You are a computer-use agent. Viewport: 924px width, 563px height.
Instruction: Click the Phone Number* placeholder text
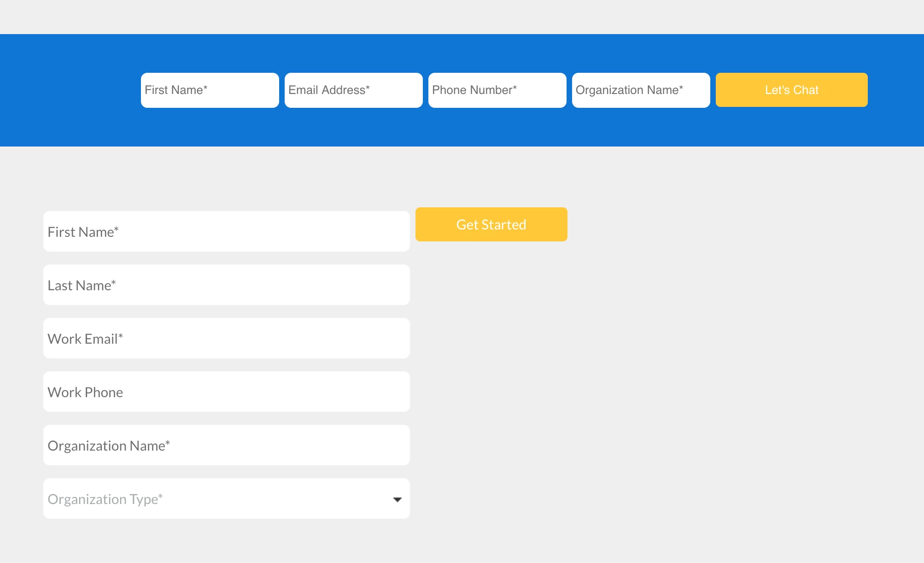click(474, 90)
